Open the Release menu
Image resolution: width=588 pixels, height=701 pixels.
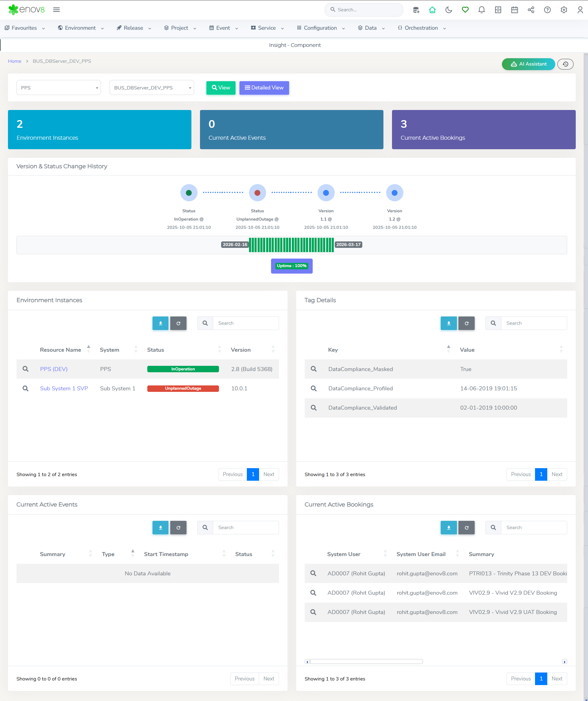coord(134,28)
